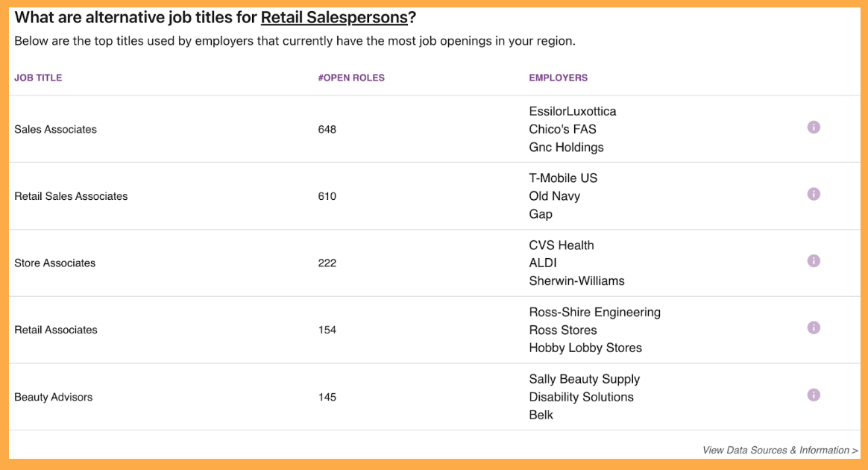This screenshot has width=868, height=470.
Task: Click the 648 open roles count
Action: [327, 130]
